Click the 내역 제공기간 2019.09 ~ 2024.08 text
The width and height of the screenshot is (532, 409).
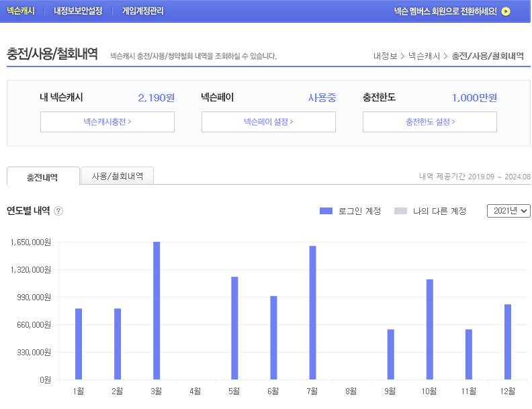point(475,177)
